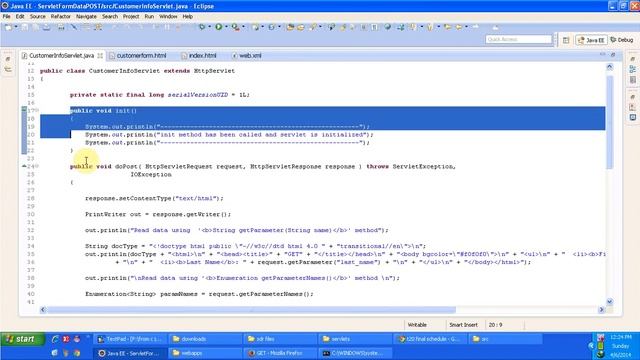Open the Navigate menu
Image resolution: width=640 pixels, height=360 pixels.
pyautogui.click(x=86, y=17)
